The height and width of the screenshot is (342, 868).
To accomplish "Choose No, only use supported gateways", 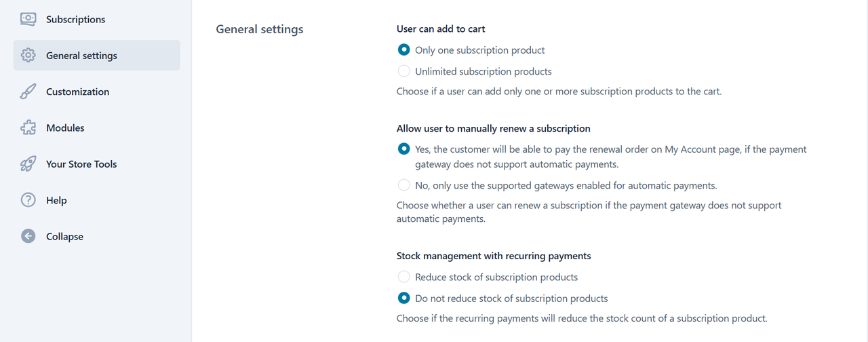I will (x=404, y=185).
